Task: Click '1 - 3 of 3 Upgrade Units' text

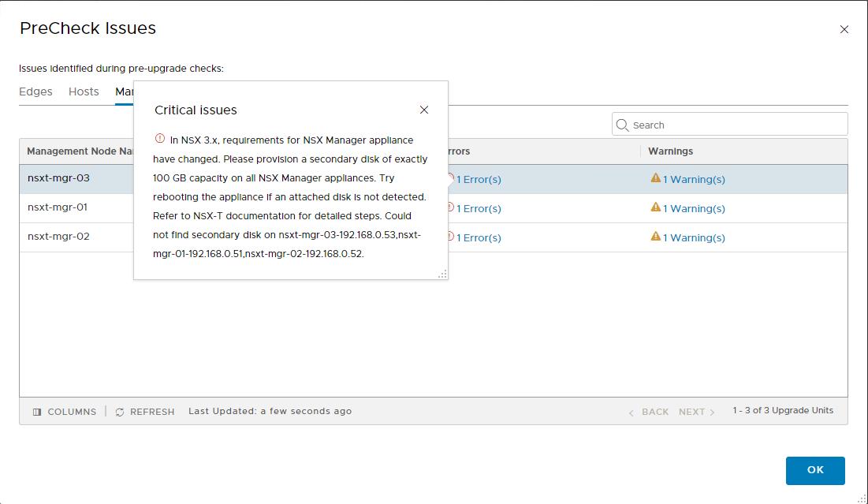Action: point(783,410)
